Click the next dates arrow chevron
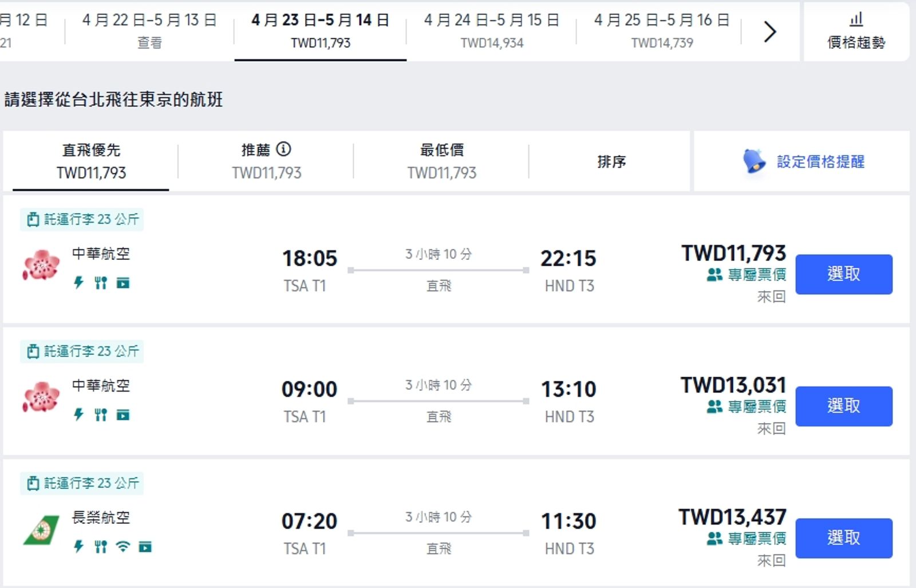916x588 pixels. pyautogui.click(x=770, y=31)
